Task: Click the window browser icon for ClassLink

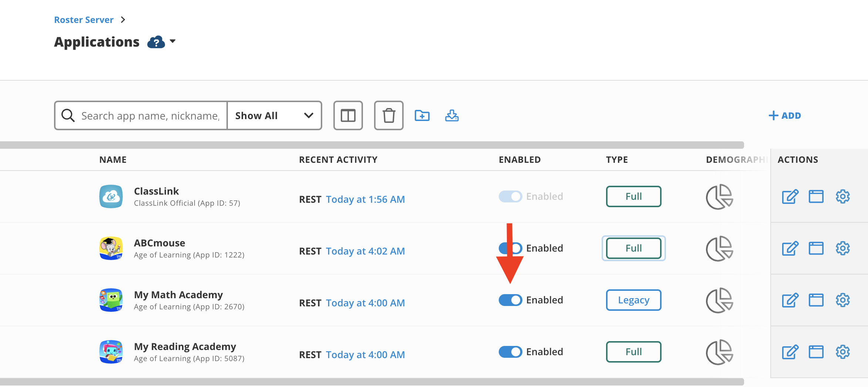Action: click(816, 196)
